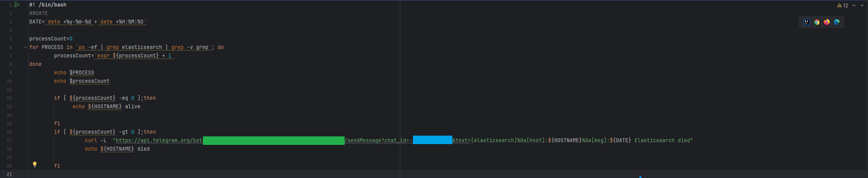Viewport: 868px width, 178px height.
Task: Click the warning triangle inspection icon
Action: (839, 5)
